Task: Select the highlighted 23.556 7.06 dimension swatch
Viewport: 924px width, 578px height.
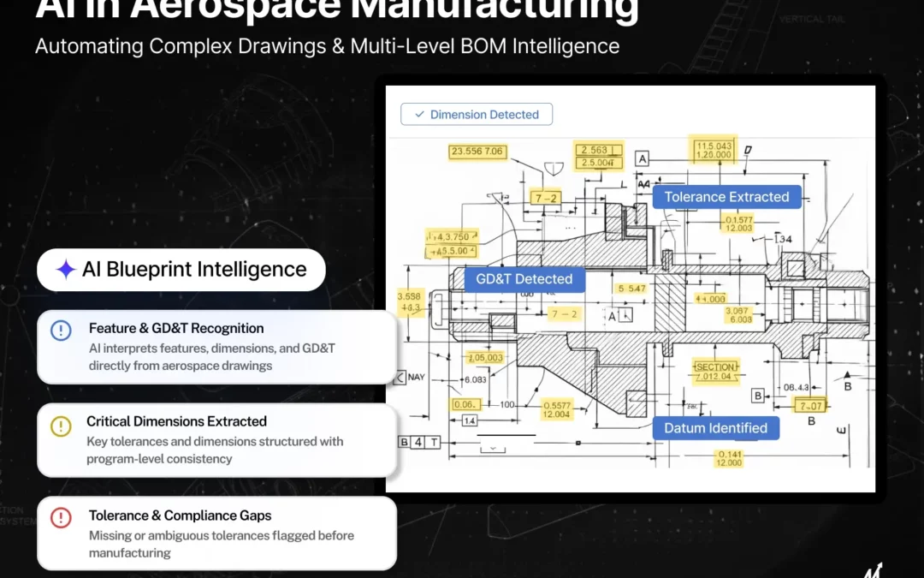Action: pos(477,152)
